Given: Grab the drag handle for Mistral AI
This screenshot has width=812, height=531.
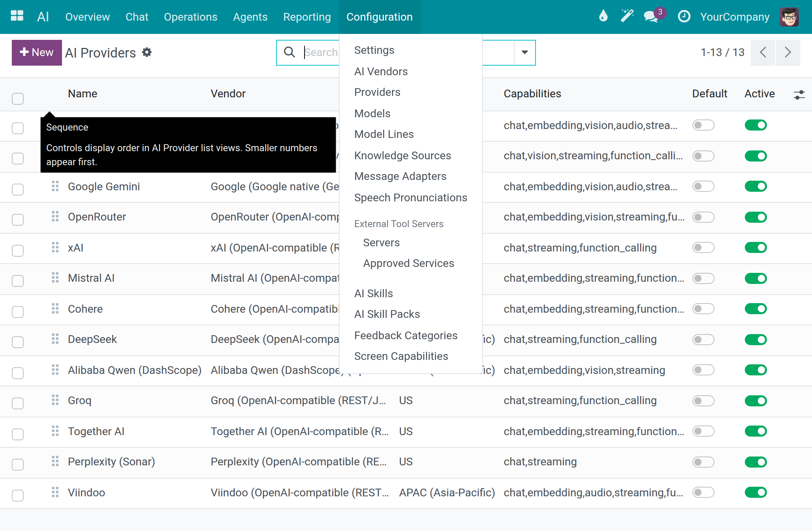Looking at the screenshot, I should (x=55, y=278).
